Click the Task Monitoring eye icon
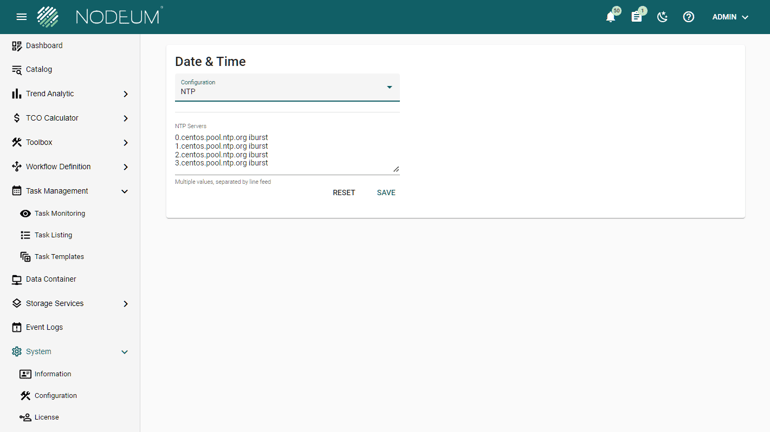 [25, 214]
